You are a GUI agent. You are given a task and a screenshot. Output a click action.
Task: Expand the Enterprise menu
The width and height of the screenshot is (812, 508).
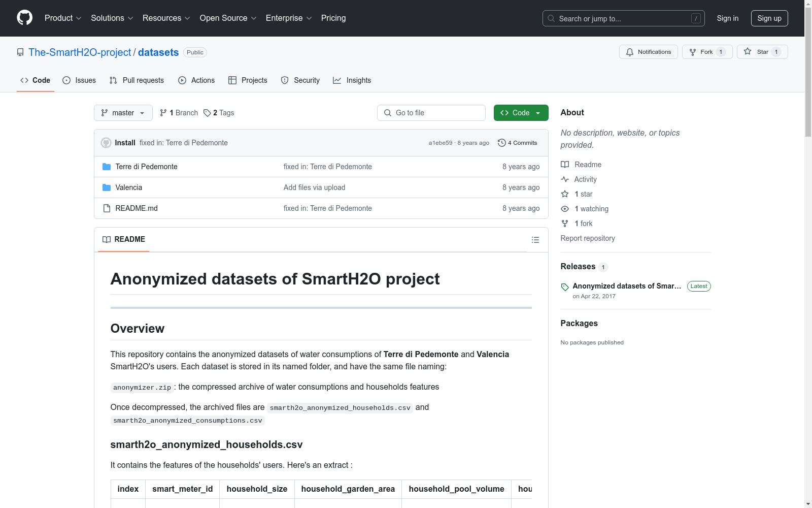(289, 18)
